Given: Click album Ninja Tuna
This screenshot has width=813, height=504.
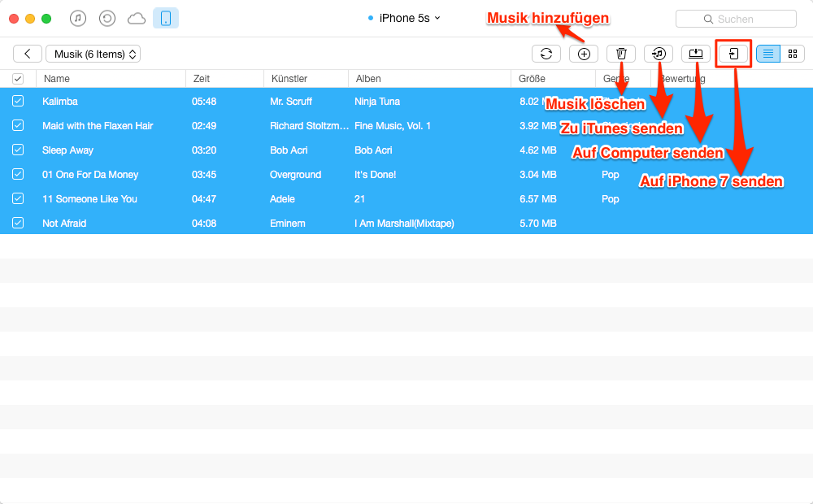Looking at the screenshot, I should (x=377, y=102).
